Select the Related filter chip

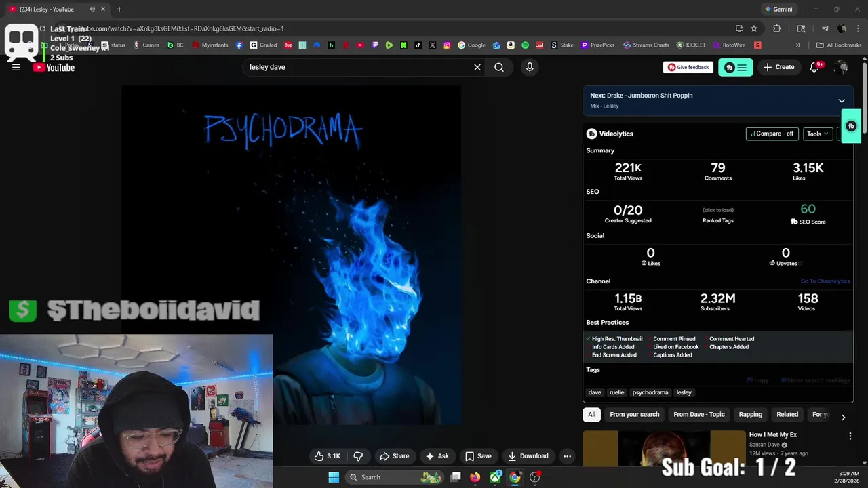(787, 415)
